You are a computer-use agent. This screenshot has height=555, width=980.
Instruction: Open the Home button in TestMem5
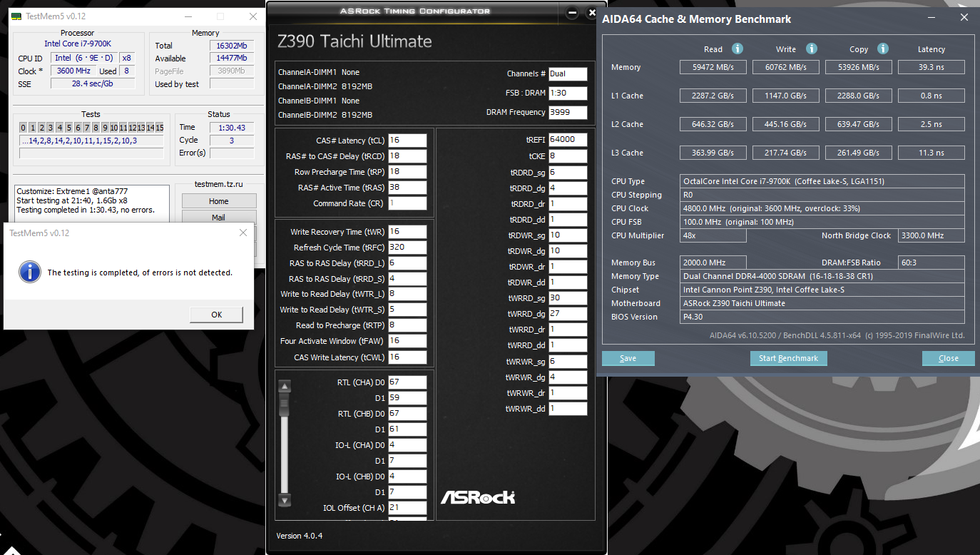coord(219,201)
